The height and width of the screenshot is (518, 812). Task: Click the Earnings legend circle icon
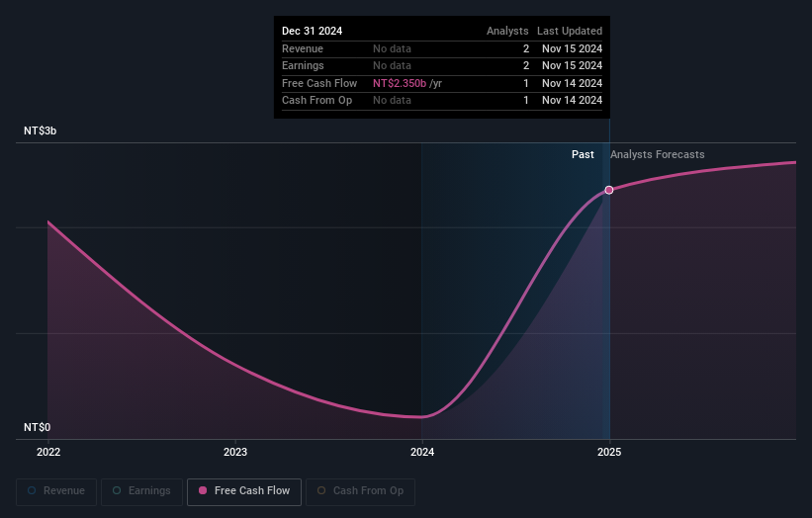[117, 490]
